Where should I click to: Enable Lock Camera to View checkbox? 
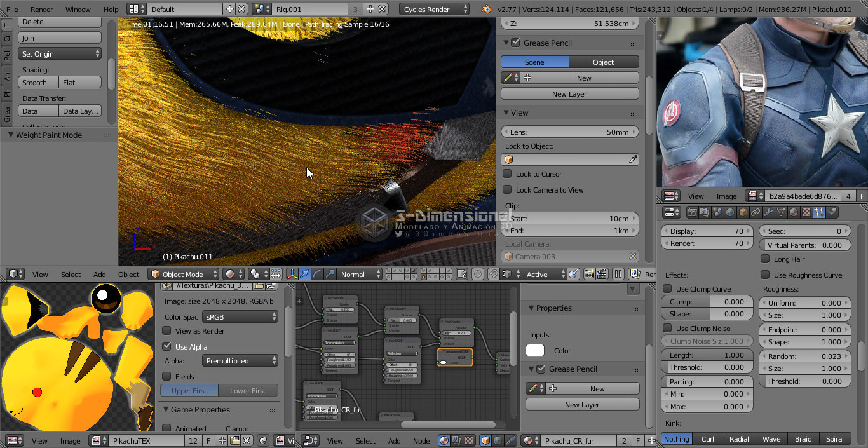pyautogui.click(x=507, y=189)
